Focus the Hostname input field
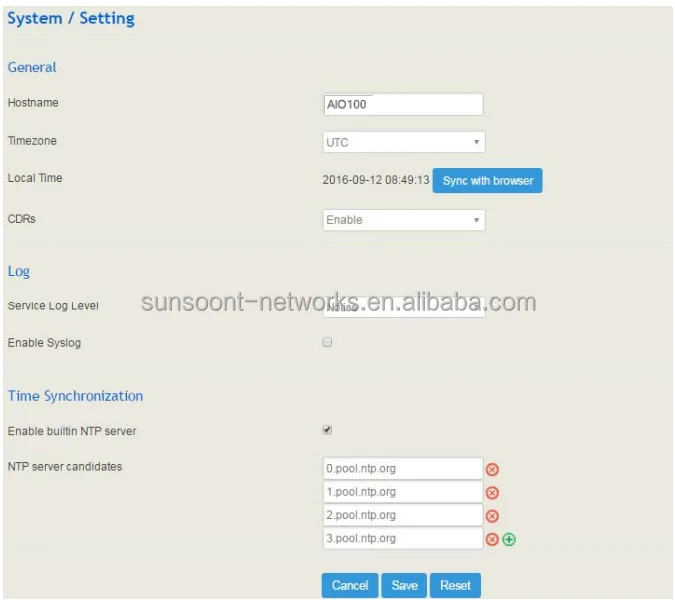This screenshot has height=600, width=675. pyautogui.click(x=403, y=104)
